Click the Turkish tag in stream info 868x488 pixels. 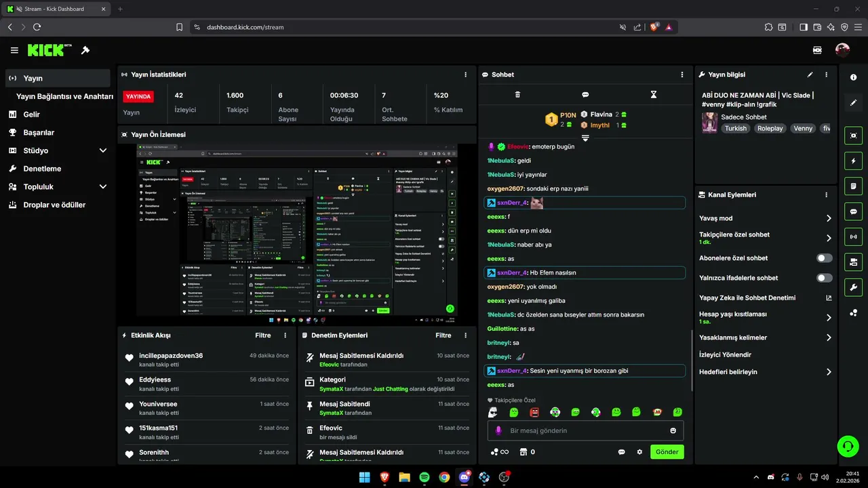pyautogui.click(x=735, y=128)
